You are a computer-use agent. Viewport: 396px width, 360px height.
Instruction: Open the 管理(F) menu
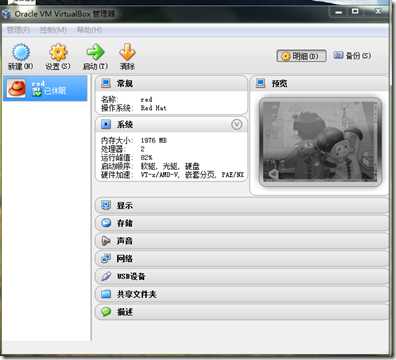[x=18, y=30]
